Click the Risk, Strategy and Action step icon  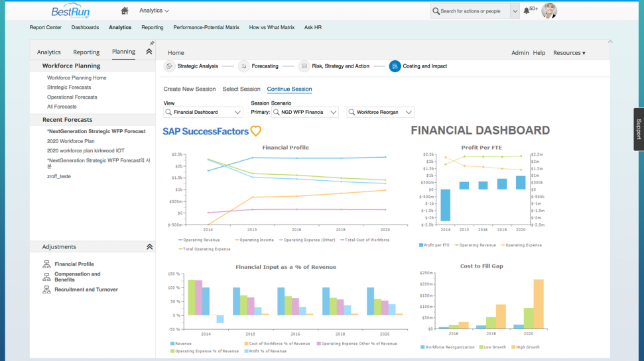point(304,66)
